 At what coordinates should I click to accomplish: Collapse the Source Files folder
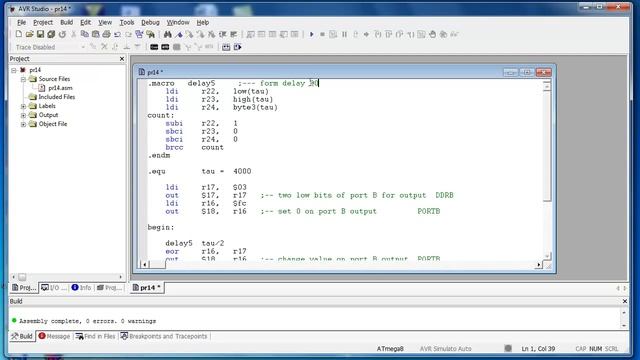pyautogui.click(x=23, y=79)
